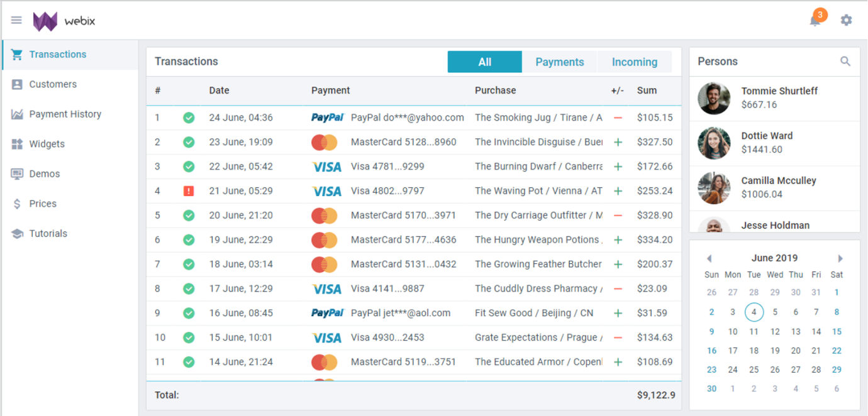Select the All transactions tab
Viewport: 868px width, 416px height.
484,62
